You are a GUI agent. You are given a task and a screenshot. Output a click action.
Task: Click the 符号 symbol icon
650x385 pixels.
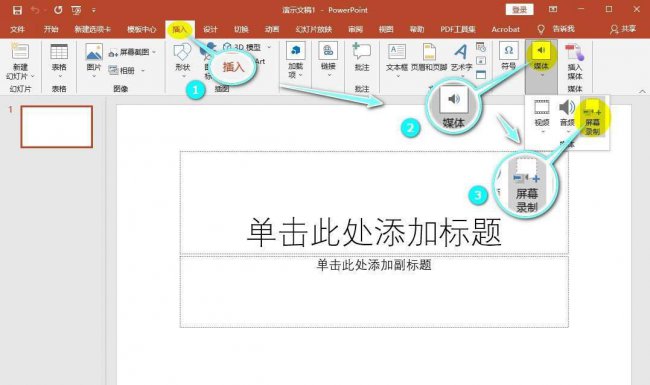[x=508, y=51]
